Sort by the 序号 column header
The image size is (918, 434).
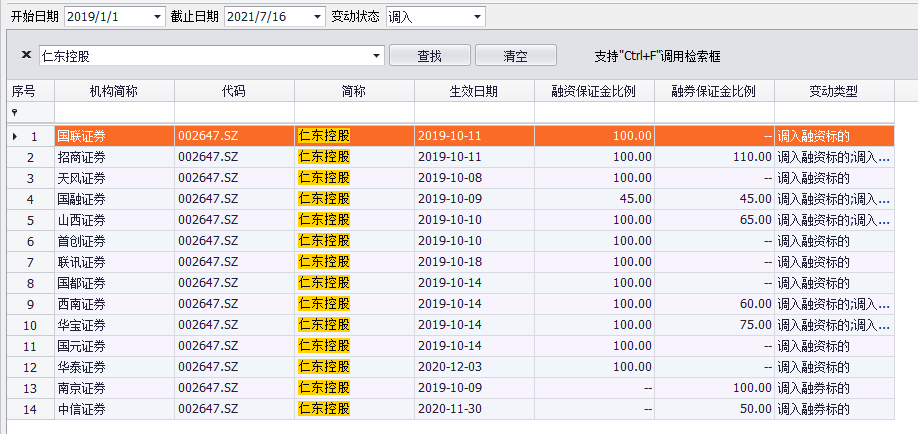(x=31, y=91)
